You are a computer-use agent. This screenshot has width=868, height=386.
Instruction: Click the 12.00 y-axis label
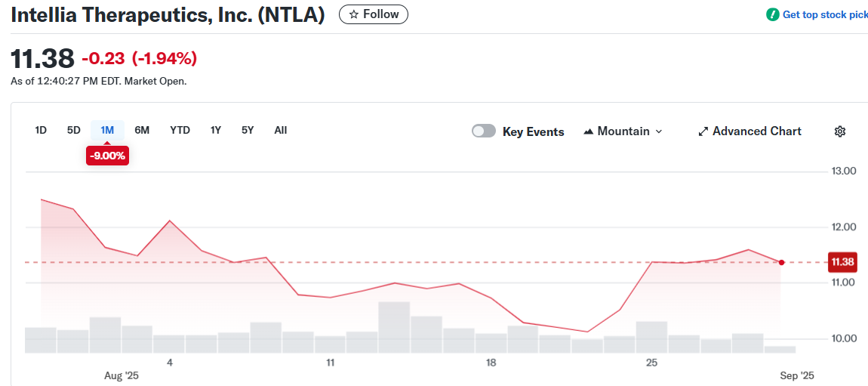[x=844, y=227]
